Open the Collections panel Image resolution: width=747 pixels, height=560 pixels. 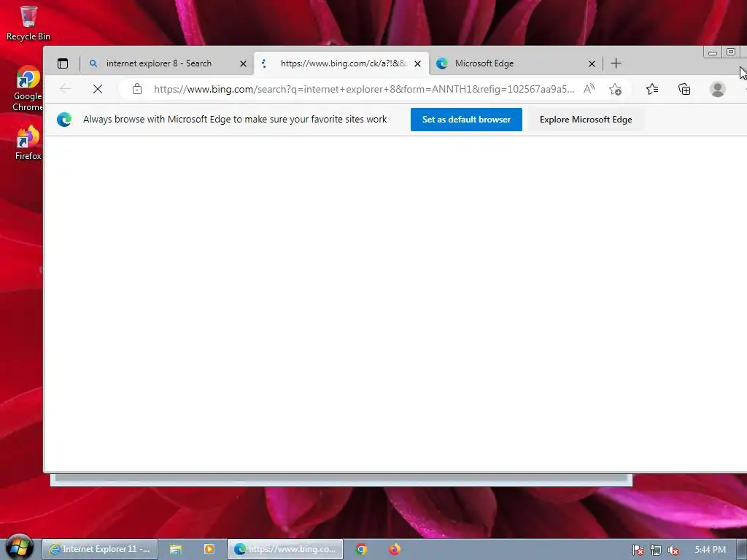click(684, 89)
